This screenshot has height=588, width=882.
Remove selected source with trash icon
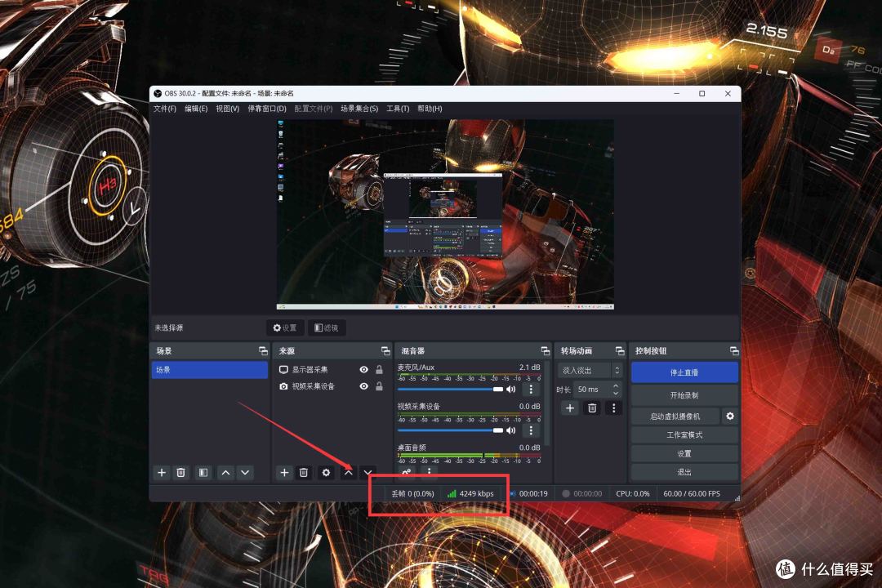click(x=303, y=473)
